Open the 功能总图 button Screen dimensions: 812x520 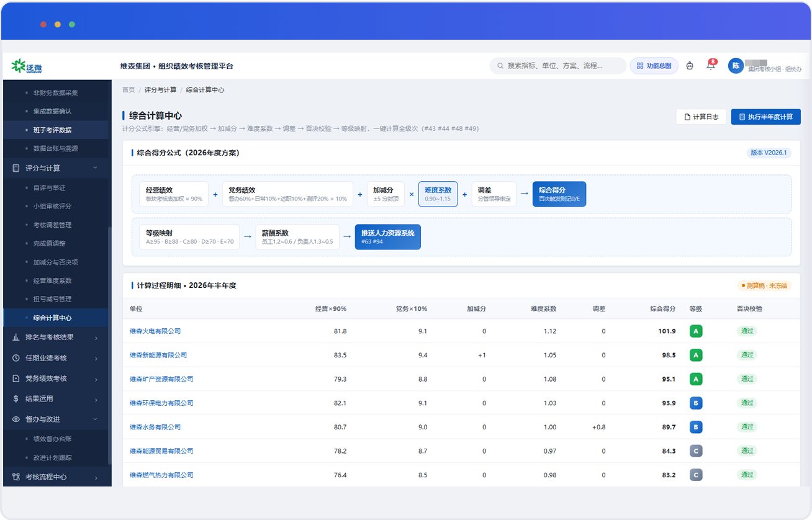[654, 66]
